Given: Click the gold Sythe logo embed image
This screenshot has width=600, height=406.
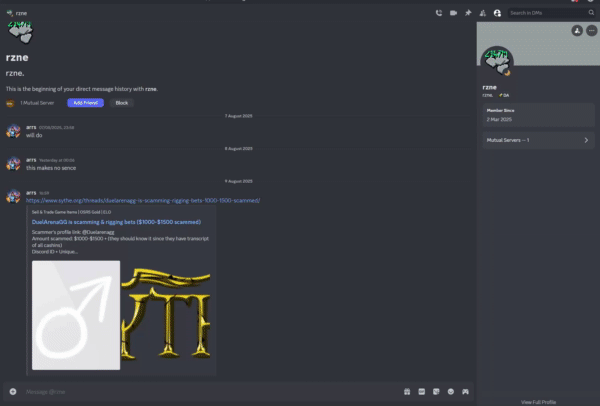Looking at the screenshot, I should coord(166,315).
